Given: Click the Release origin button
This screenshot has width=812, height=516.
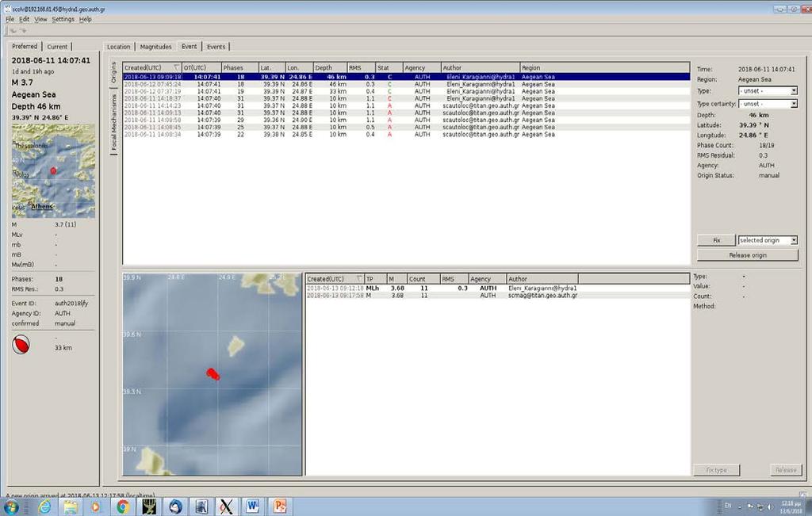Looking at the screenshot, I should (747, 255).
